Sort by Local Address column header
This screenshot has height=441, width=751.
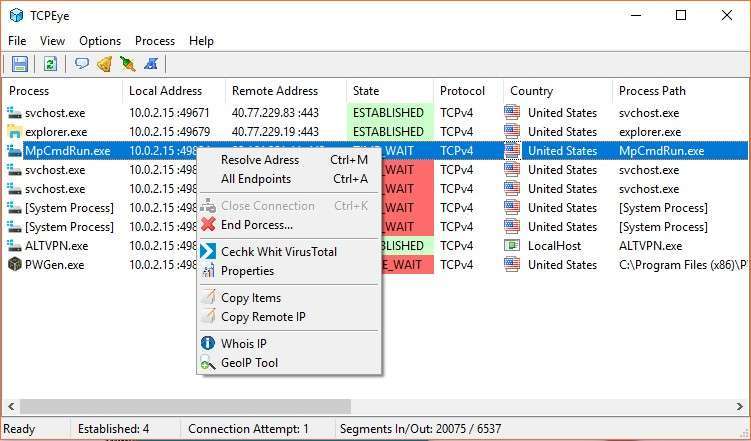pos(174,91)
